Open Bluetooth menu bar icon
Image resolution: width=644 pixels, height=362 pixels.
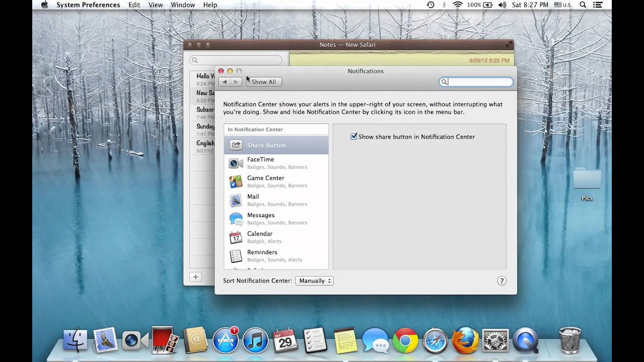pos(444,5)
